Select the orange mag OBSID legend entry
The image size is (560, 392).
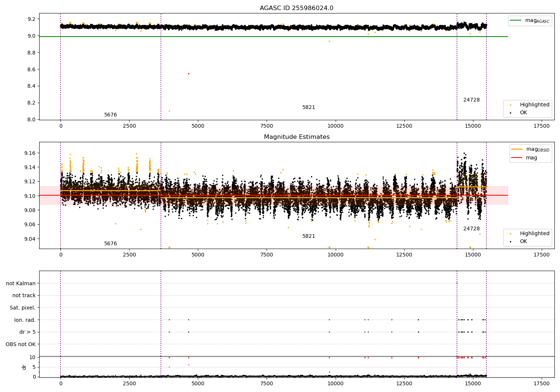[x=531, y=149]
